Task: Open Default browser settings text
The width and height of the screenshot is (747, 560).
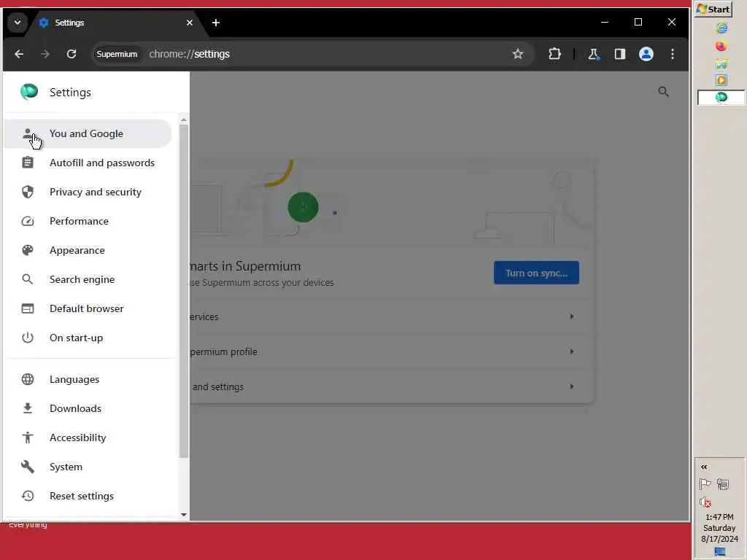Action: 87,308
